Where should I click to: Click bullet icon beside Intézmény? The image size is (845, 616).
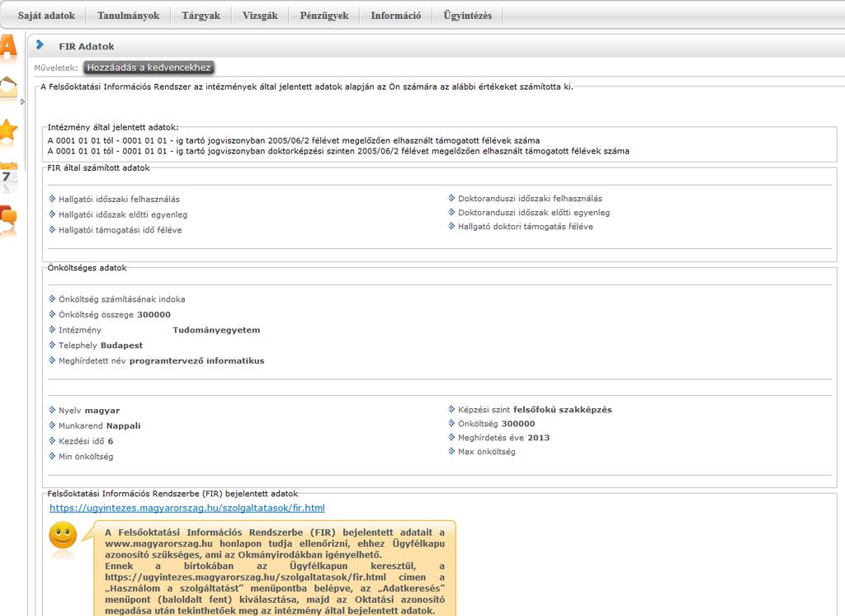(52, 330)
